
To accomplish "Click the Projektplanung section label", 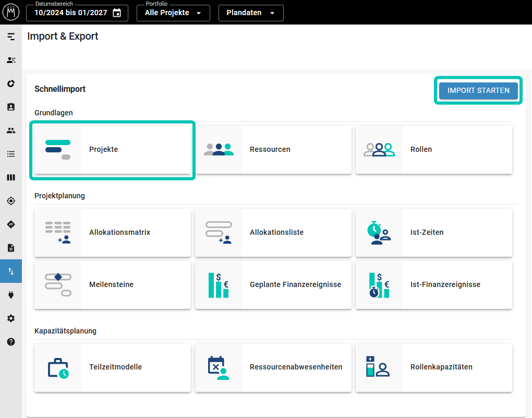I will (59, 196).
